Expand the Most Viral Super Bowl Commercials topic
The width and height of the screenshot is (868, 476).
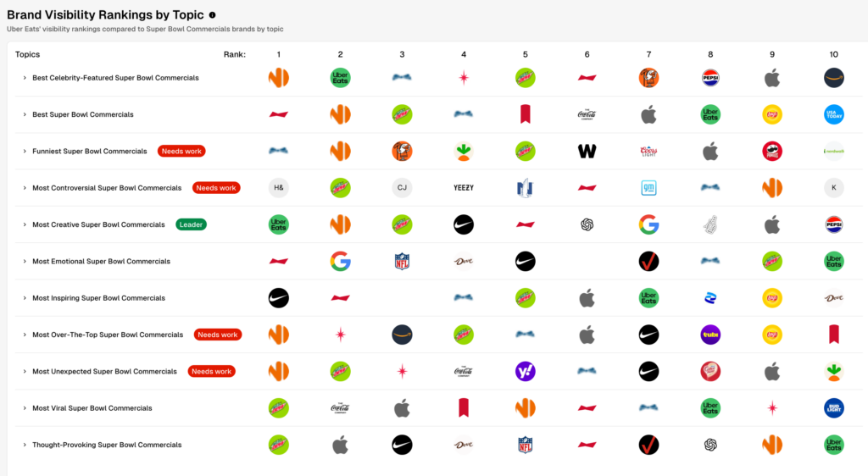point(25,408)
